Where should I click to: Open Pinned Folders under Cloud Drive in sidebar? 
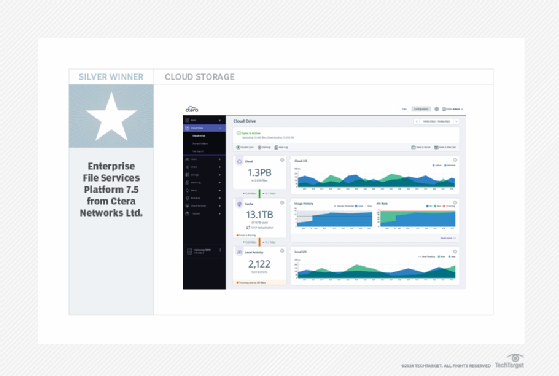(200, 144)
